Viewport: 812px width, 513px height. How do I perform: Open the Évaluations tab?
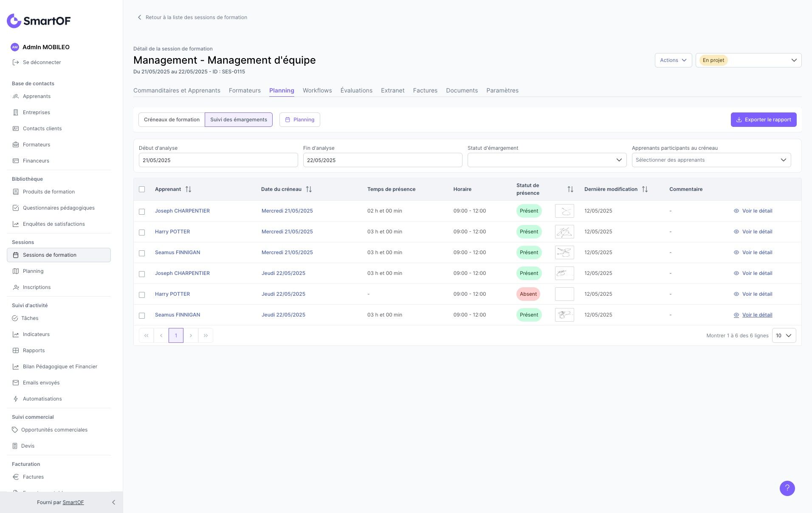tap(356, 90)
